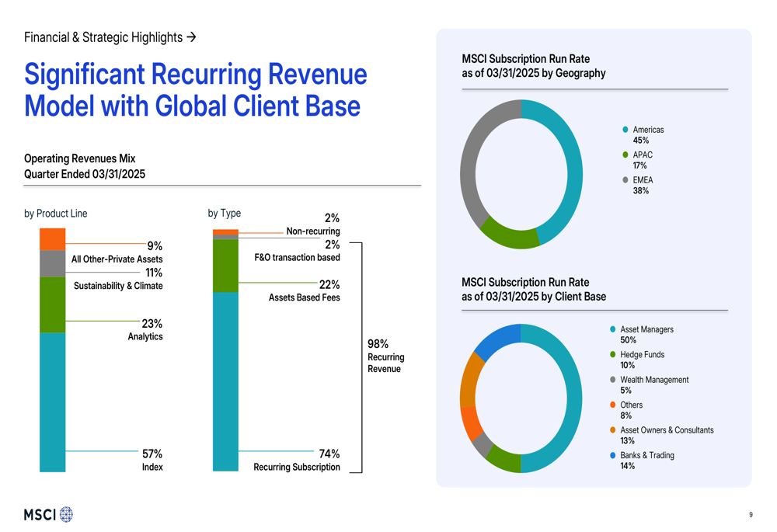This screenshot has width=777, height=532.
Task: Click the '23%' Analytics value
Action: coord(152,323)
